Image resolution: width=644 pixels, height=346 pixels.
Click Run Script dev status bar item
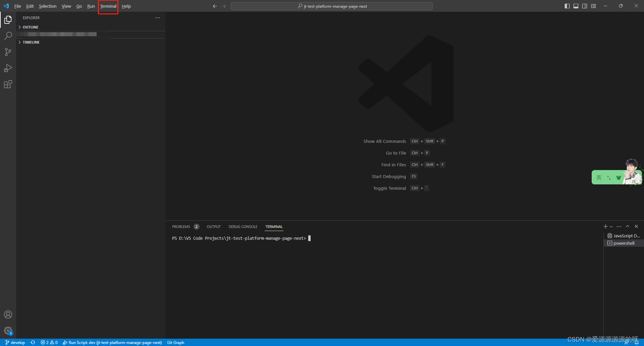(x=112, y=342)
